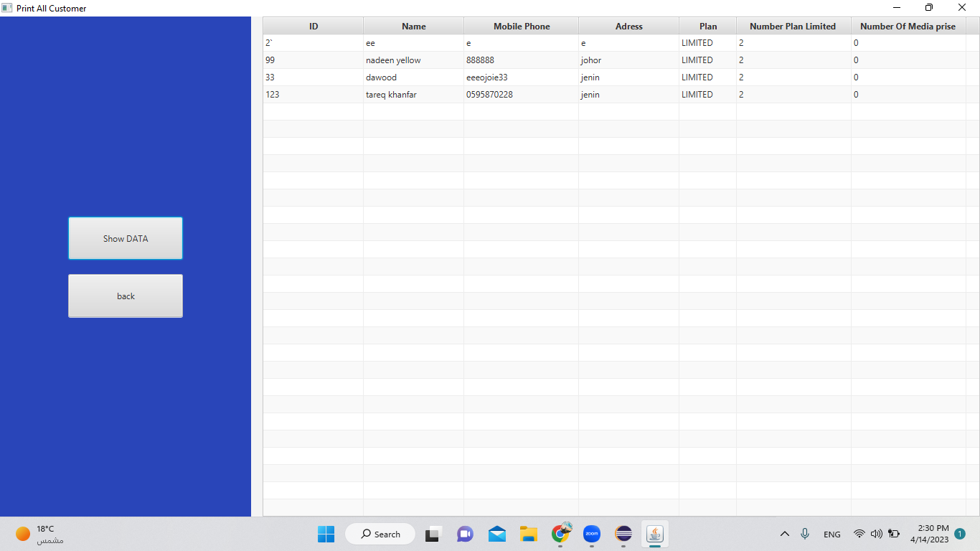Viewport: 980px width, 551px height.
Task: Open the volume control from the system tray
Action: coord(877,534)
